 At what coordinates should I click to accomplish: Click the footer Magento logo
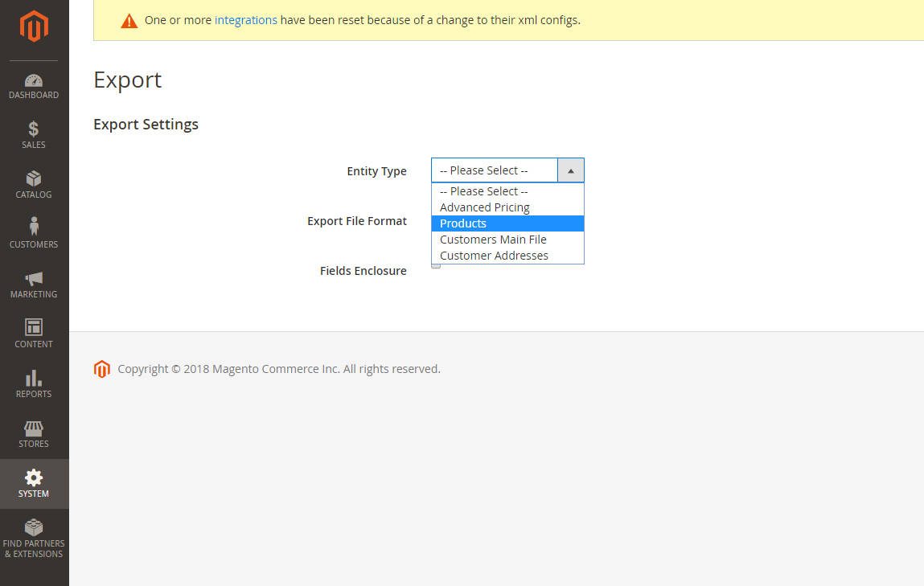click(102, 369)
